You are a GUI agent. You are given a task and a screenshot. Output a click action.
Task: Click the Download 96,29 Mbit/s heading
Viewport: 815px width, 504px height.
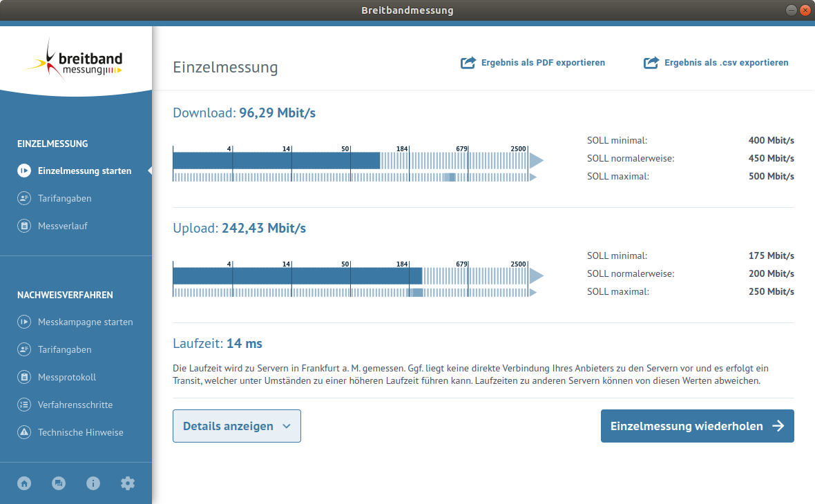point(244,113)
